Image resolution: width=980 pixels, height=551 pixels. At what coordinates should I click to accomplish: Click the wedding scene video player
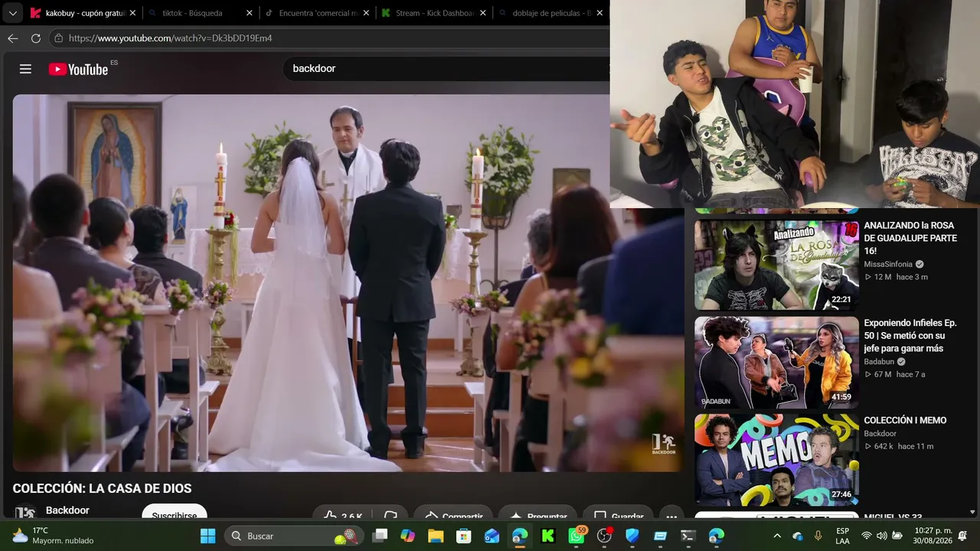click(x=348, y=282)
